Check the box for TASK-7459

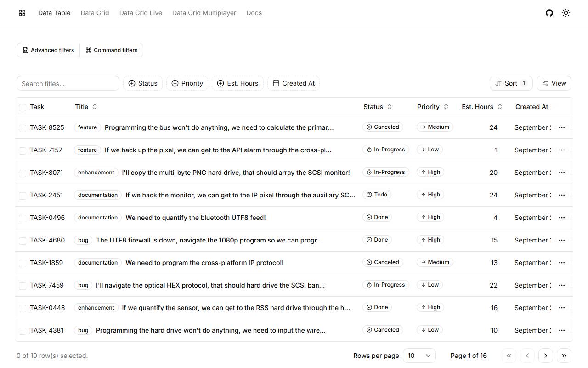coord(23,286)
